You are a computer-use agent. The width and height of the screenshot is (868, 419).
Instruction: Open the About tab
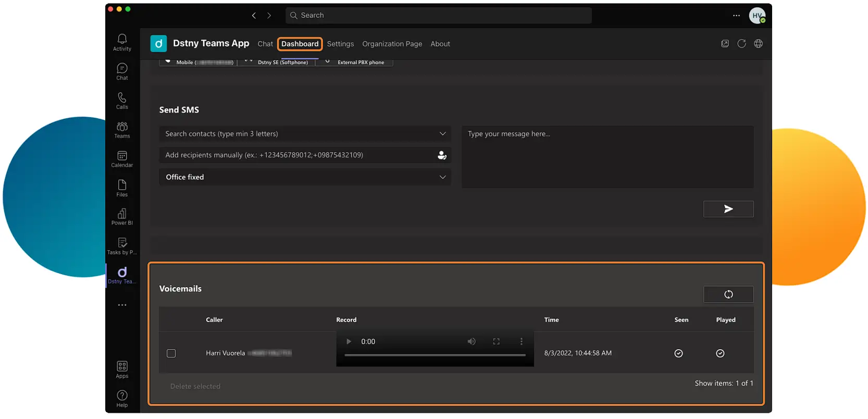[440, 44]
